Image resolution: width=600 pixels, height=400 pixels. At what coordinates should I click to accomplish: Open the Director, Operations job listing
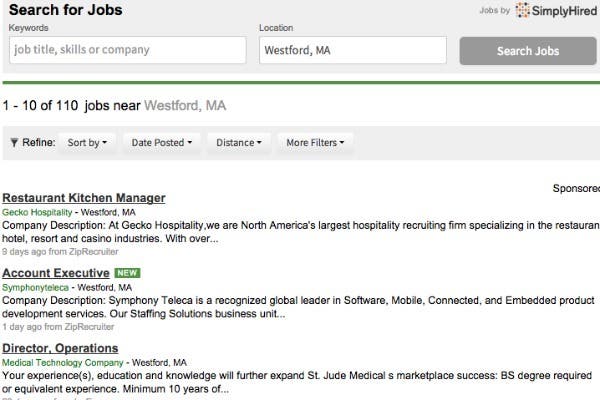[60, 348]
